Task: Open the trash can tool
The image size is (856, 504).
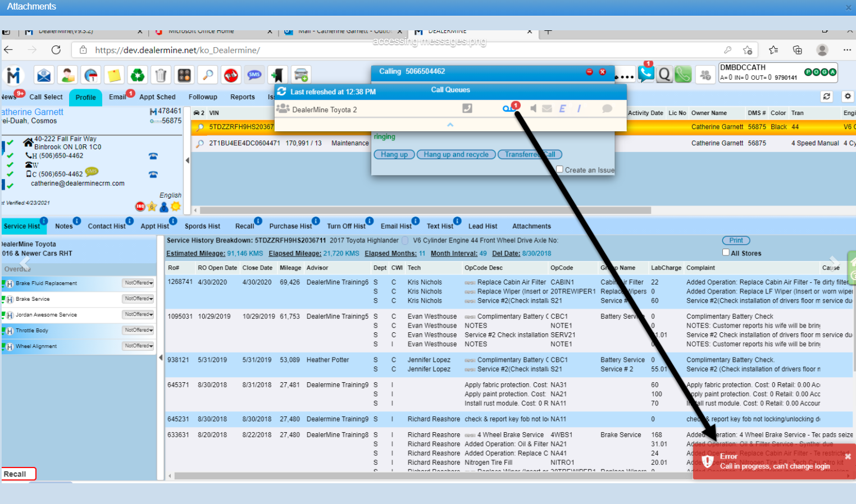Action: click(x=161, y=75)
